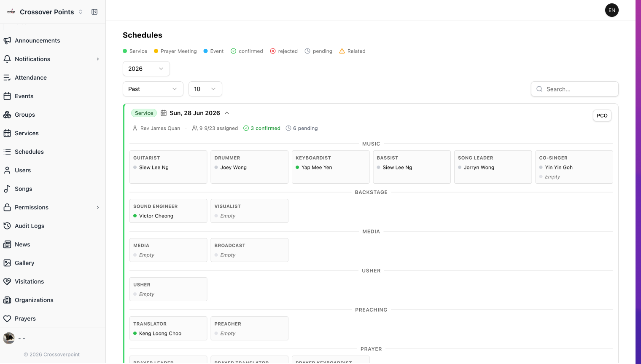Viewport: 641px width, 364px height.
Task: Click the rejected legend icon
Action: [x=273, y=51]
